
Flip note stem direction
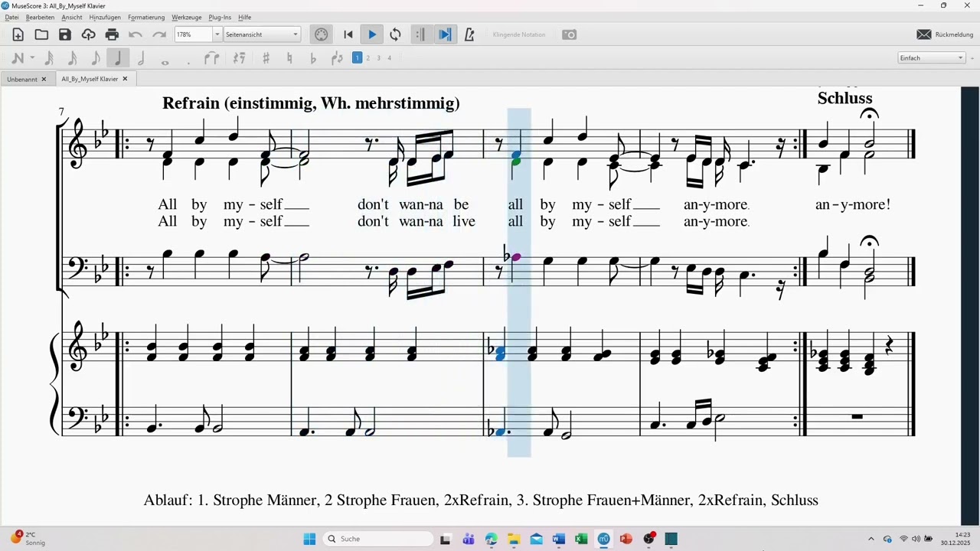(337, 58)
